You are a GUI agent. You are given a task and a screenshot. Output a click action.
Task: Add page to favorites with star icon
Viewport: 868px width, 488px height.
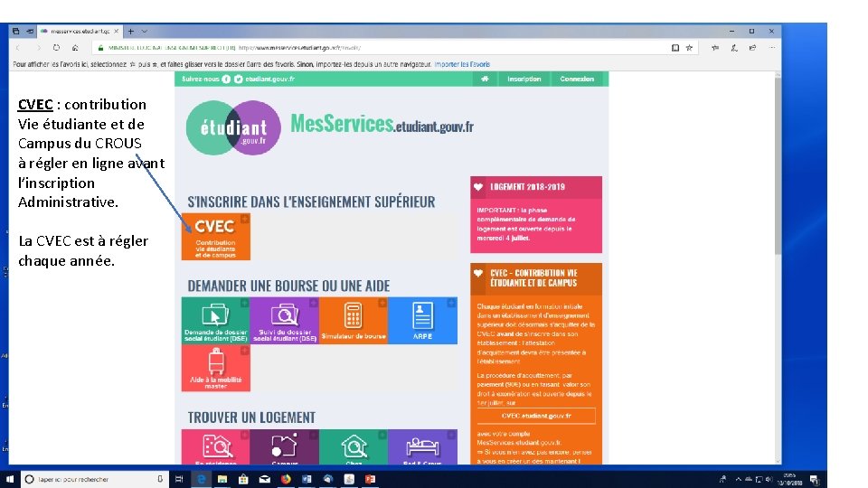[x=689, y=48]
